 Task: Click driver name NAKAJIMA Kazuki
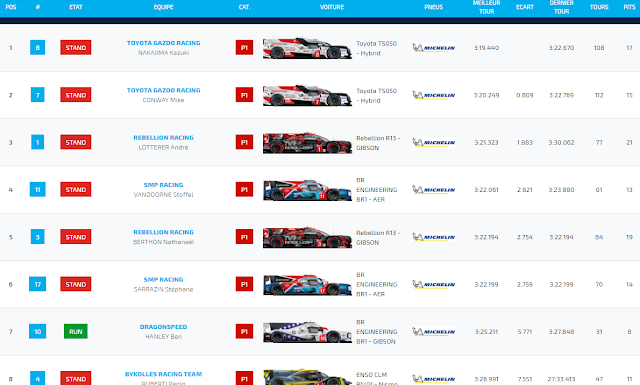coord(163,53)
